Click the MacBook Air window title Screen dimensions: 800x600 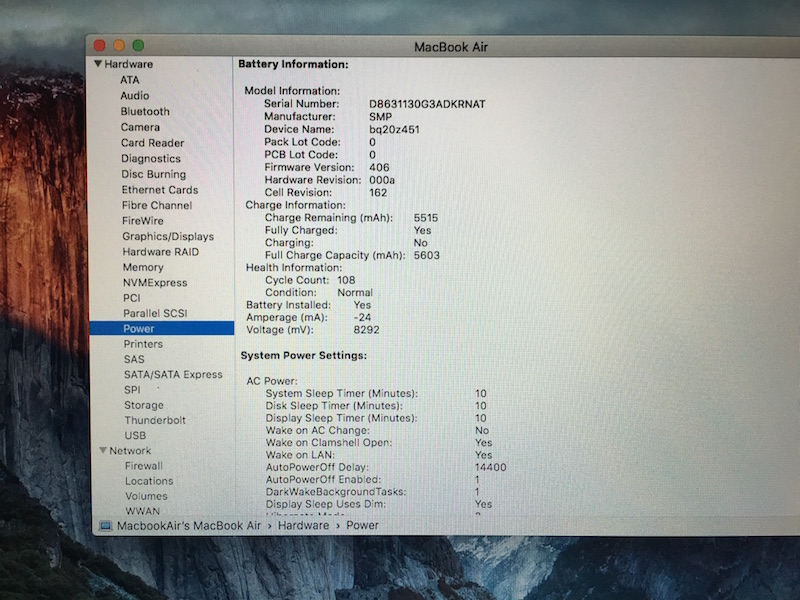tap(451, 47)
